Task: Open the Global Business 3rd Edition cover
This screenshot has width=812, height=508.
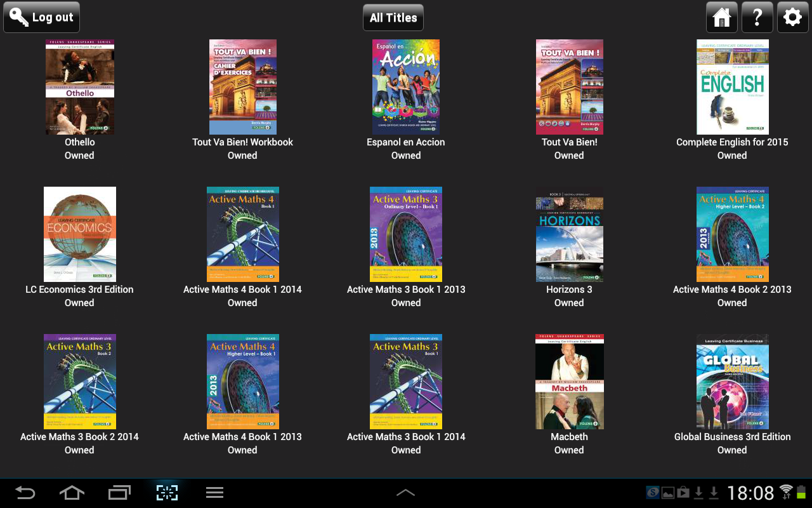Action: click(733, 382)
